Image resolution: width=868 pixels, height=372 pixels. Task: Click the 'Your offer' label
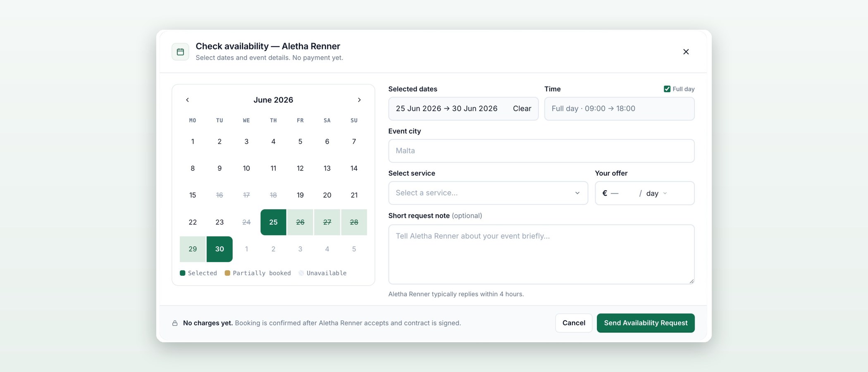[611, 173]
